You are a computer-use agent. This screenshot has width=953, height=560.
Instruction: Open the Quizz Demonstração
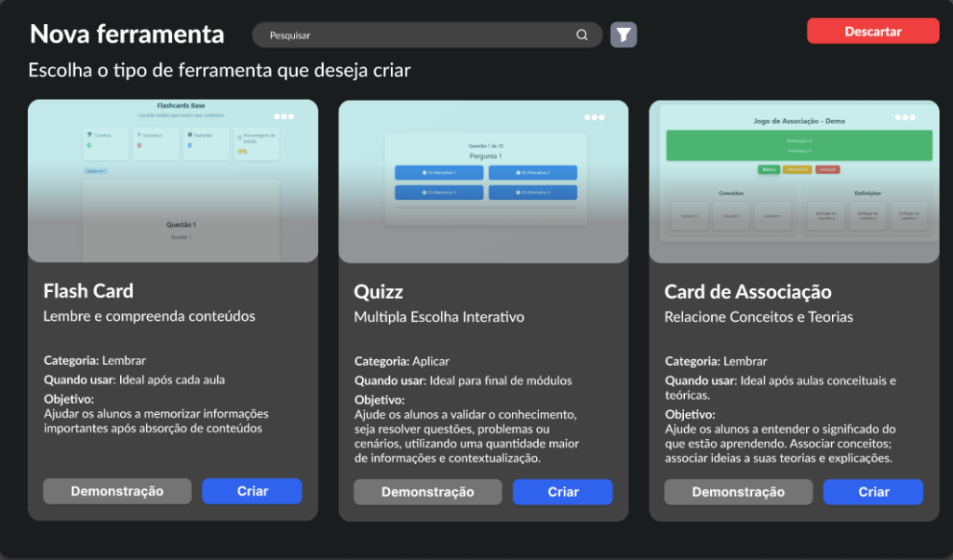tap(427, 491)
